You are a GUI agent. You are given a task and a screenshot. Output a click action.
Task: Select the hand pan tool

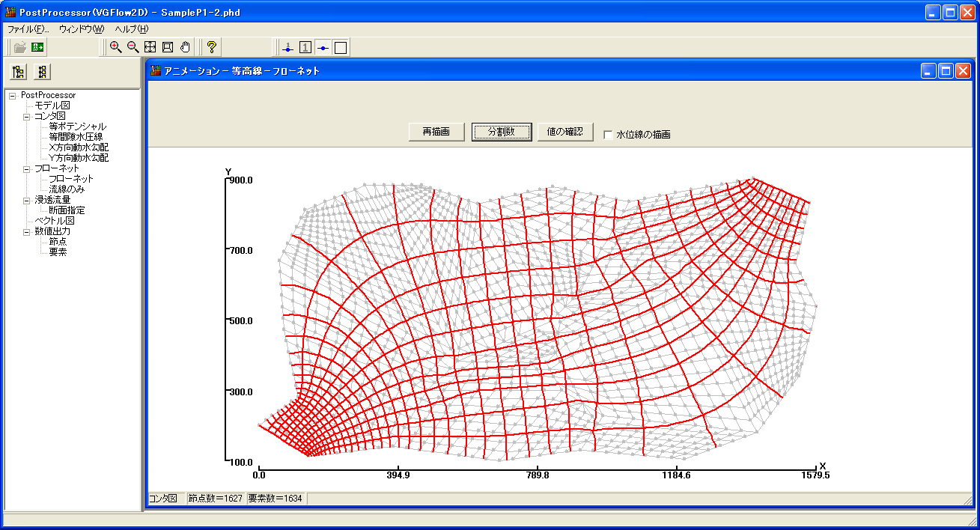pyautogui.click(x=185, y=47)
